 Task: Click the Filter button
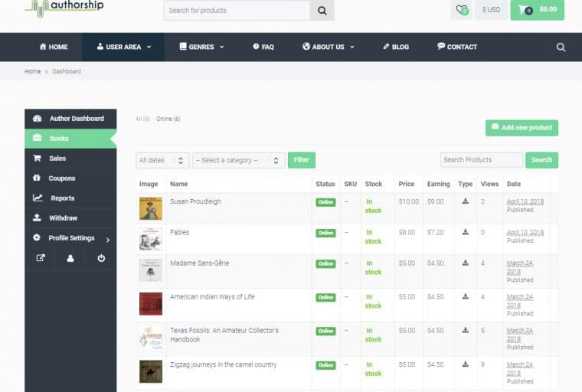point(302,160)
